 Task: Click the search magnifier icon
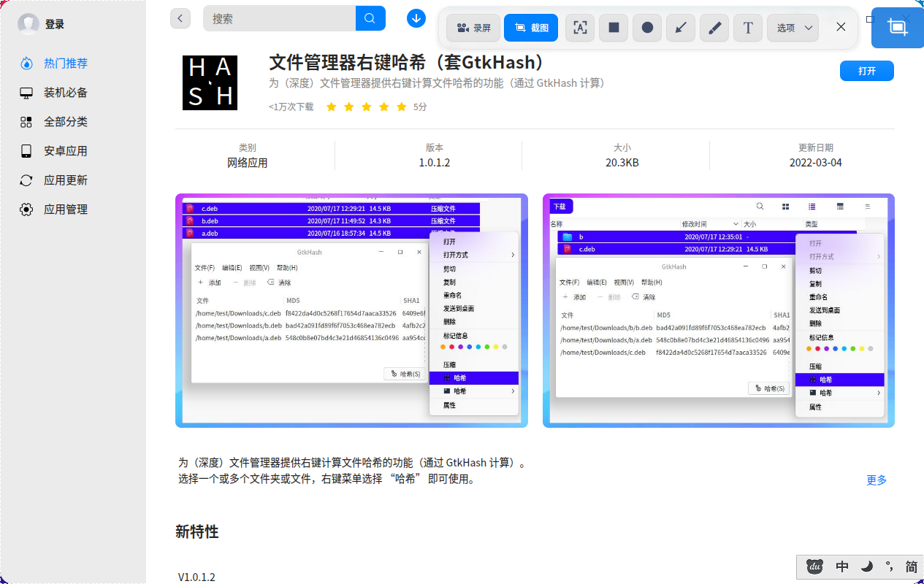tap(370, 18)
